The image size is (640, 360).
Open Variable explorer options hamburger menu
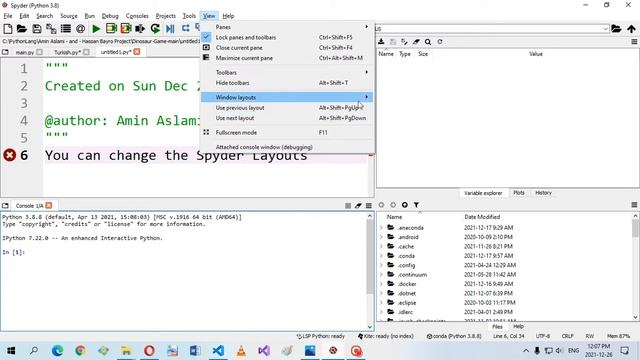coord(634,42)
